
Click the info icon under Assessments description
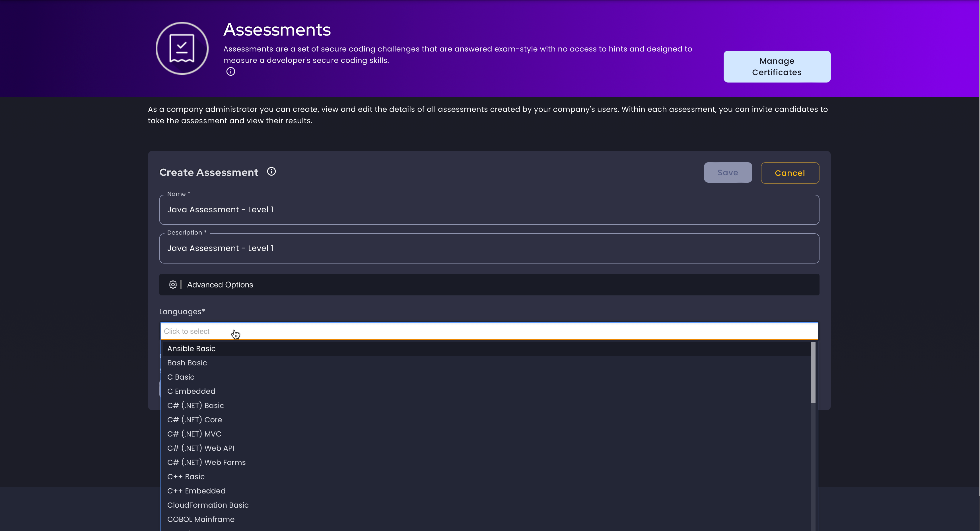[x=230, y=71]
